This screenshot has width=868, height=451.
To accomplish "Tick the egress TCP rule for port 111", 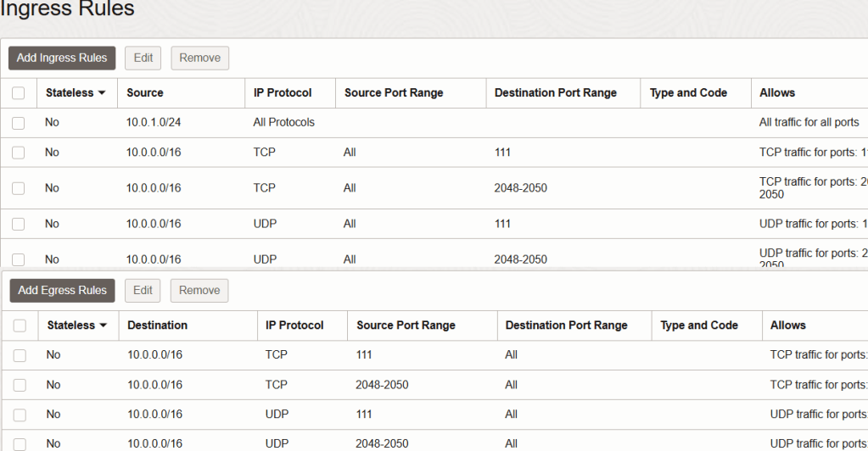I will (20, 355).
